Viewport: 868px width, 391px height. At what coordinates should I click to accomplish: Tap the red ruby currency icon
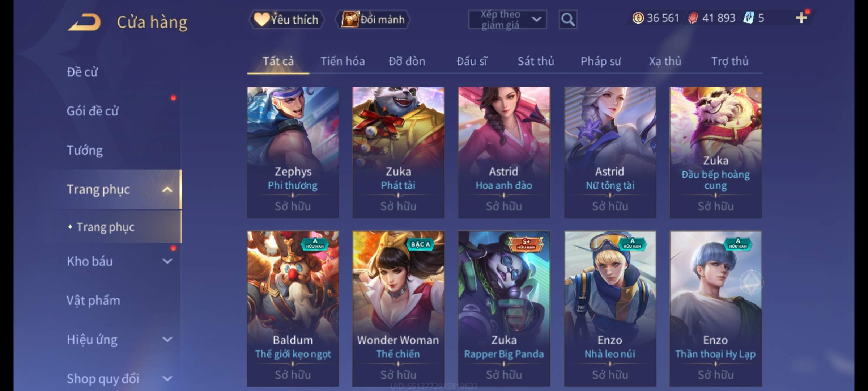(693, 18)
